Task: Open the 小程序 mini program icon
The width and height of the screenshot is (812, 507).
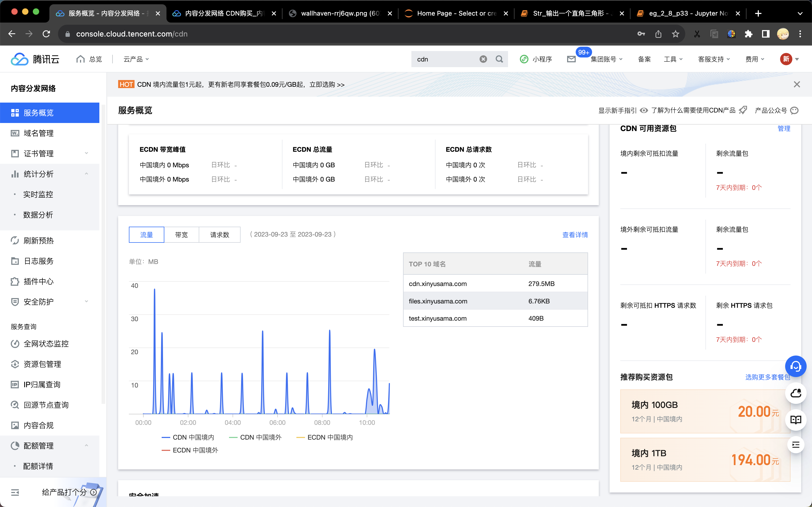Action: coord(524,59)
